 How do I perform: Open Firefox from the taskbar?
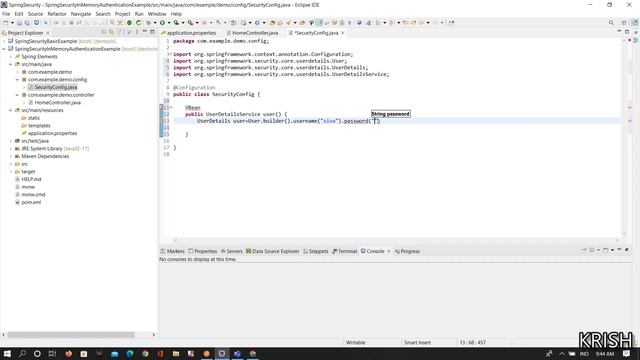click(x=69, y=353)
